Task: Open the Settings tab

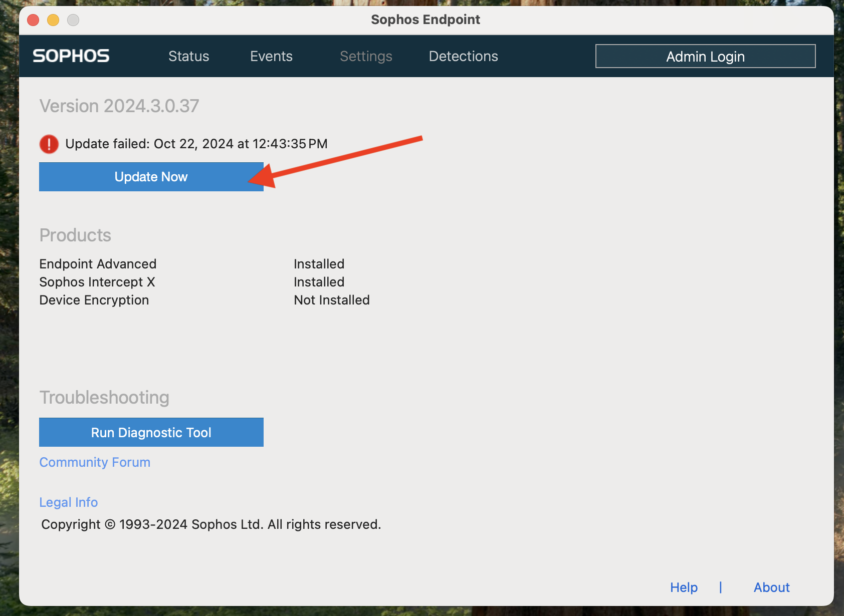Action: tap(366, 56)
